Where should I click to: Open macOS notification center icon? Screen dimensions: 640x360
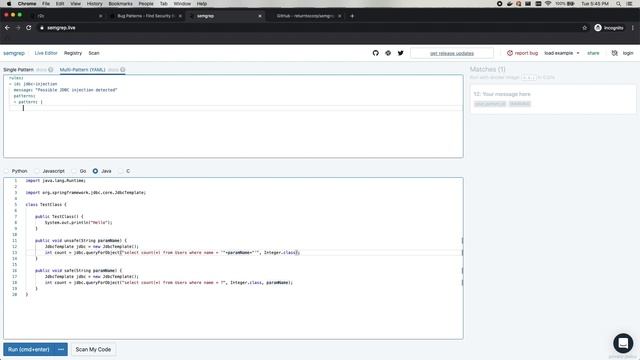coord(630,4)
